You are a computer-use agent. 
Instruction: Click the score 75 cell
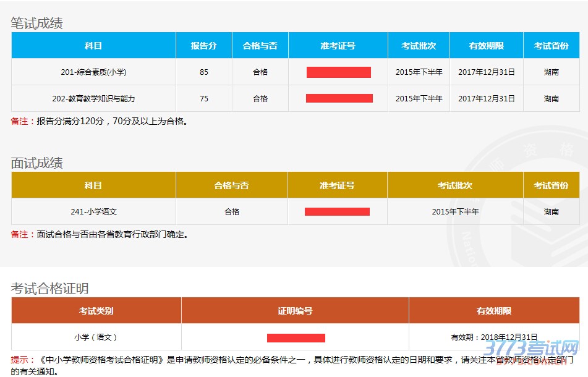point(204,99)
